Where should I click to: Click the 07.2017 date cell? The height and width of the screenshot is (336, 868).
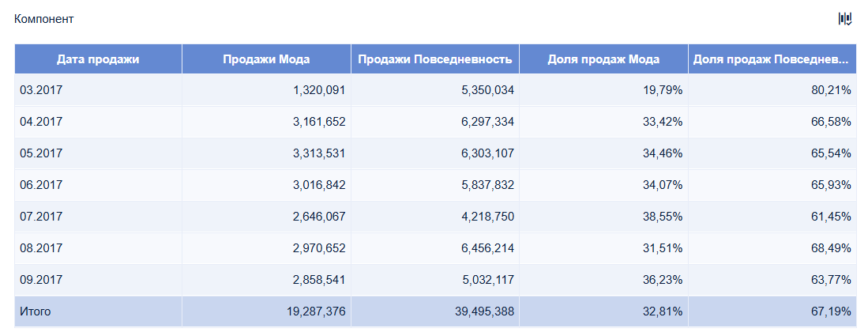point(98,217)
